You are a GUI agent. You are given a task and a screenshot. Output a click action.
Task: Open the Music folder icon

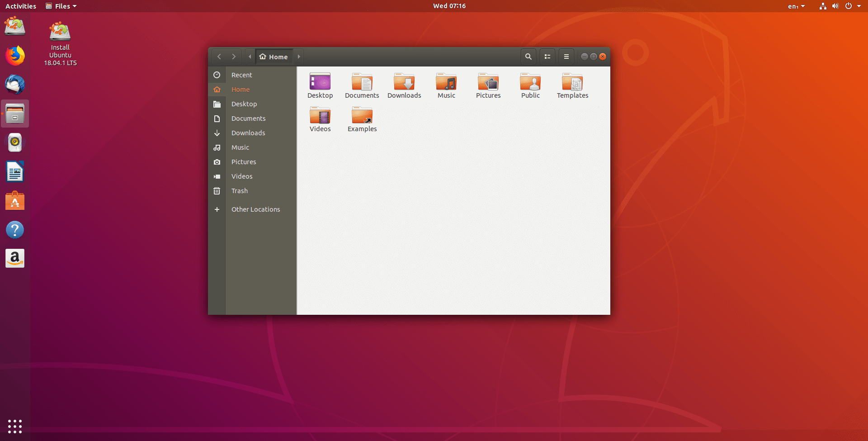446,85
